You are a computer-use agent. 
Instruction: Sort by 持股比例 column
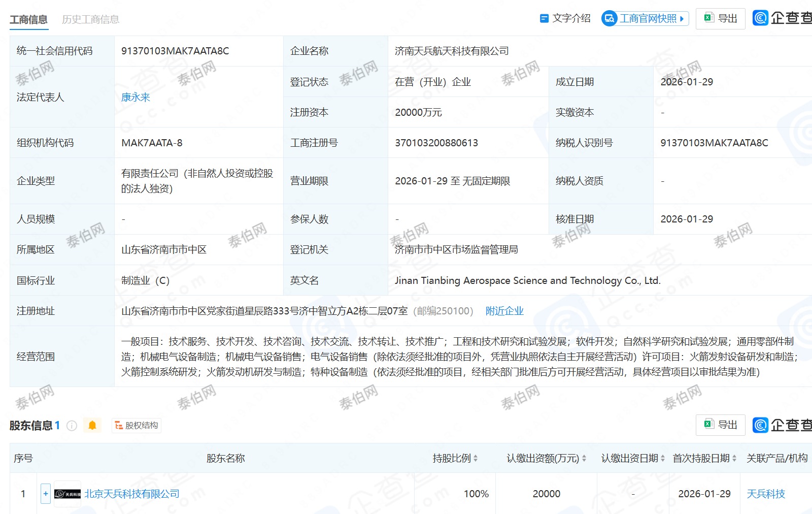click(x=476, y=458)
